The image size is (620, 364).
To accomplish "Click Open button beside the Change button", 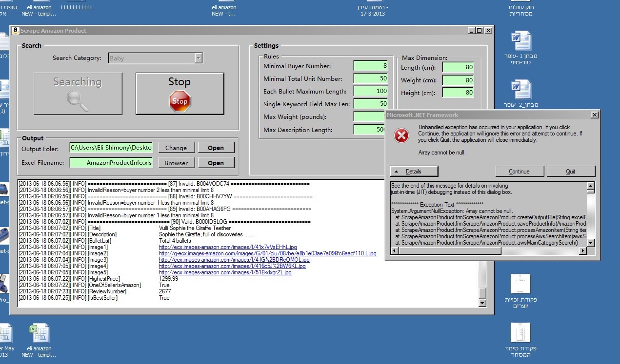I will [216, 148].
